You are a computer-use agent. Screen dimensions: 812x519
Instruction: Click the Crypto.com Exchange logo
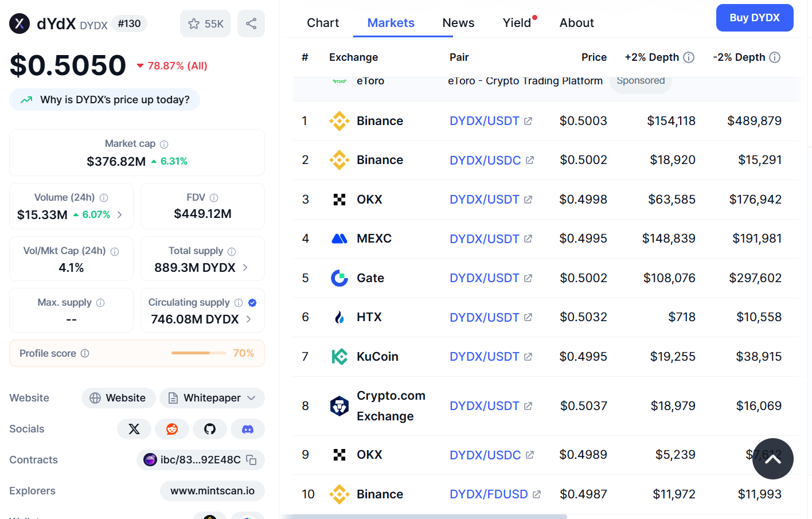coord(339,406)
